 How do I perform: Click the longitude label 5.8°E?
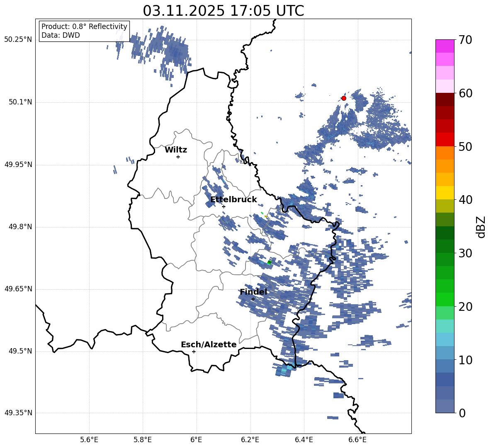(143, 440)
